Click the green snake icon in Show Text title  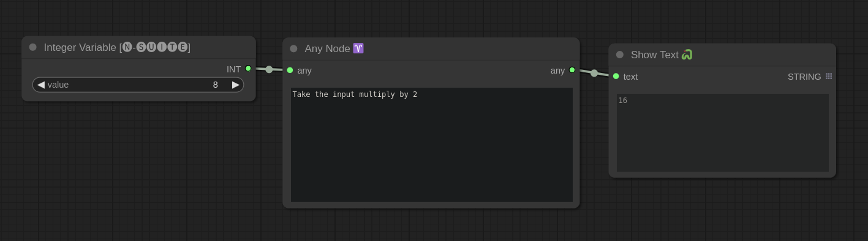[687, 55]
